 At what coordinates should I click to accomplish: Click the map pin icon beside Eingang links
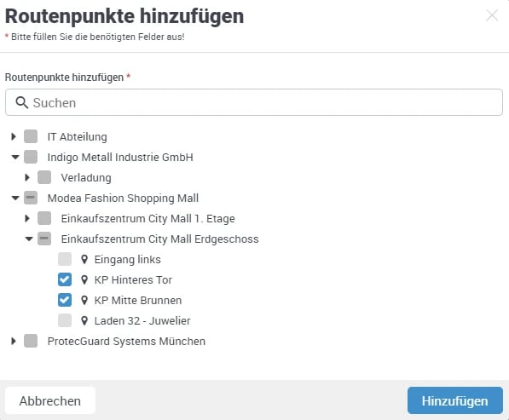(84, 260)
